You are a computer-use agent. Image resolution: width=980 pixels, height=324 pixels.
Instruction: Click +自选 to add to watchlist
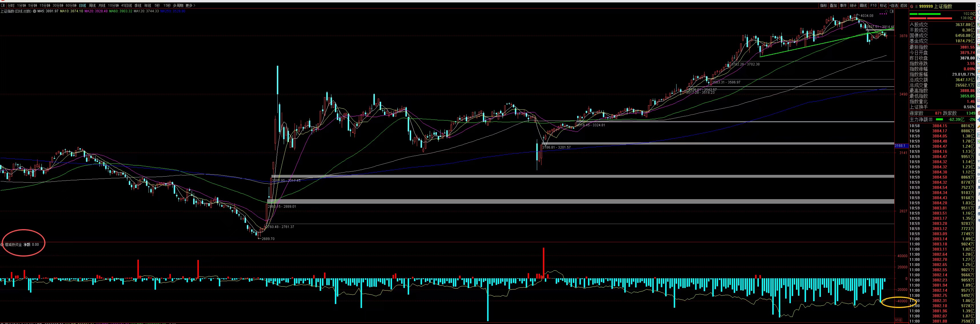point(894,5)
